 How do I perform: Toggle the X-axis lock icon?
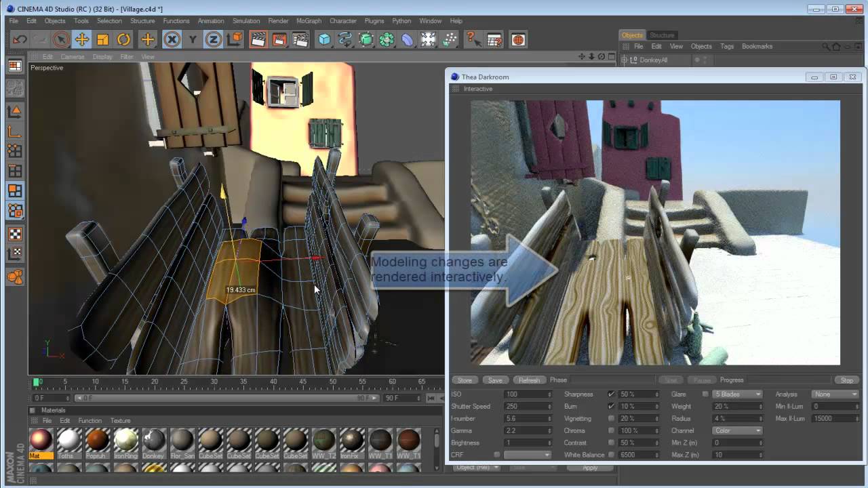[172, 39]
